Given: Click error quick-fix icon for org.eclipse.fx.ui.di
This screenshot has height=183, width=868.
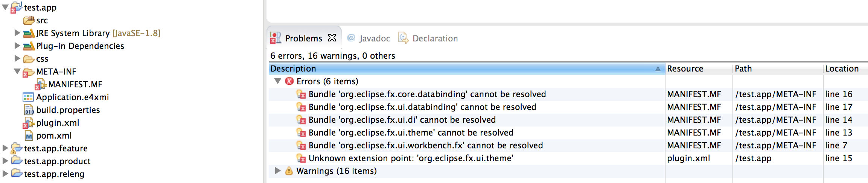Looking at the screenshot, I should 301,120.
